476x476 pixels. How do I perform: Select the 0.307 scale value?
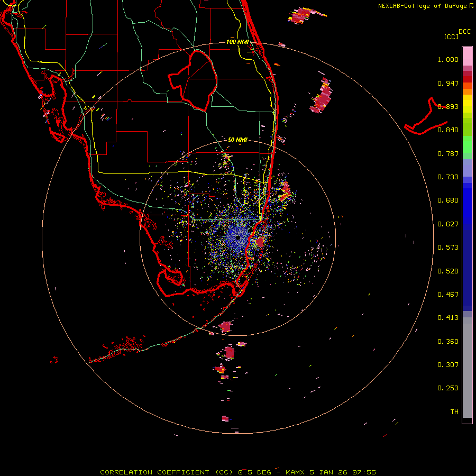tap(448, 365)
